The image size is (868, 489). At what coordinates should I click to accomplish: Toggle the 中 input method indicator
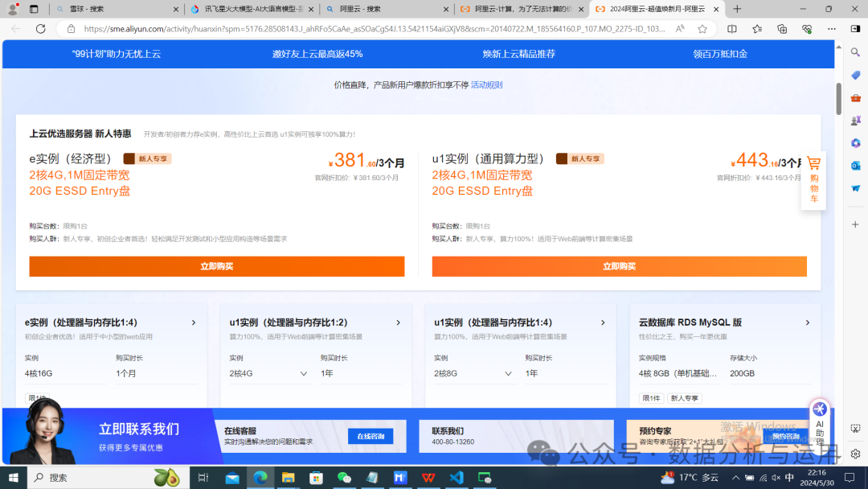[789, 478]
